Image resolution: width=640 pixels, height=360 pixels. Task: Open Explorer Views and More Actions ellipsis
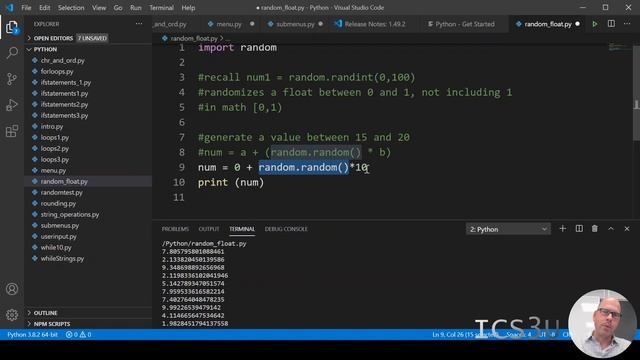click(x=139, y=24)
